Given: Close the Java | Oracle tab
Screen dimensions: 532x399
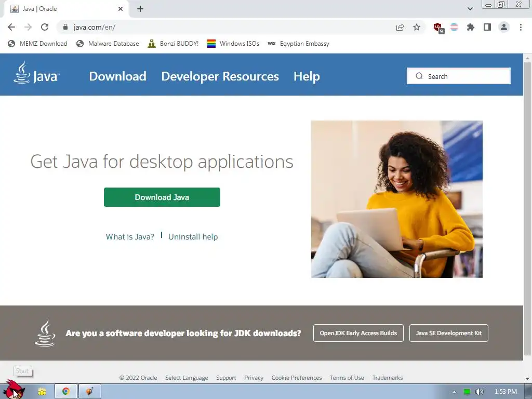Looking at the screenshot, I should point(121,9).
